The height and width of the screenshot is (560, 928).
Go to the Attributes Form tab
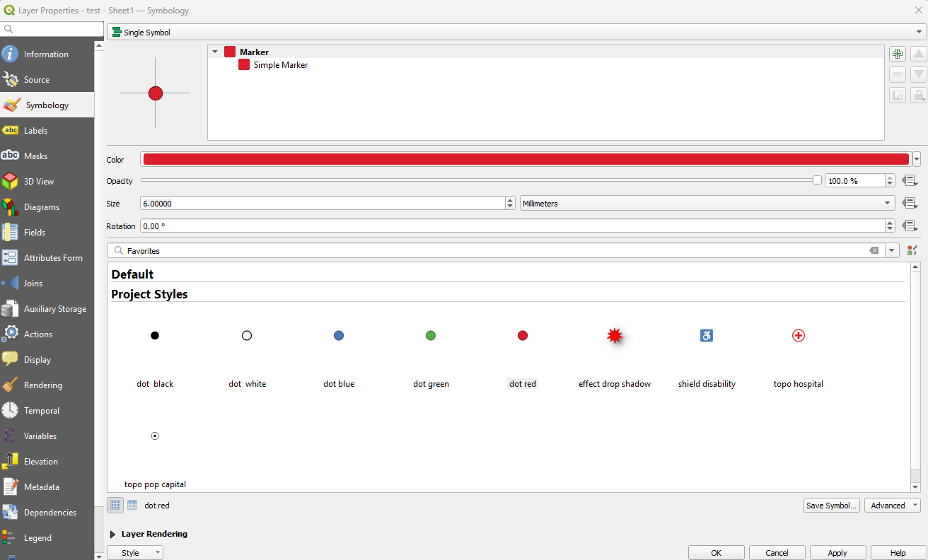53,258
